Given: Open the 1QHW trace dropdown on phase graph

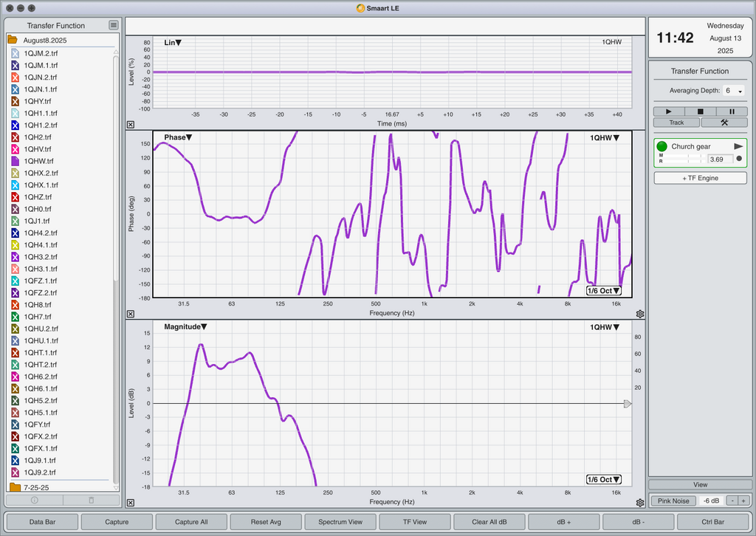Looking at the screenshot, I should point(605,138).
